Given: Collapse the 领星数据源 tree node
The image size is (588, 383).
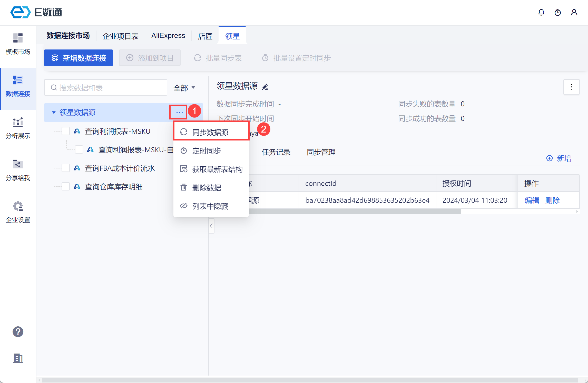Looking at the screenshot, I should pos(54,113).
